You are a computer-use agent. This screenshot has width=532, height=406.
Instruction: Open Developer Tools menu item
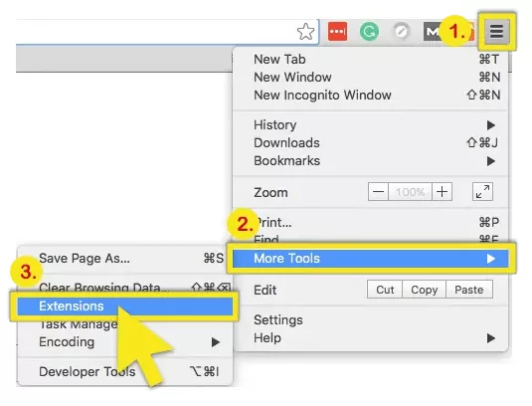click(125, 372)
